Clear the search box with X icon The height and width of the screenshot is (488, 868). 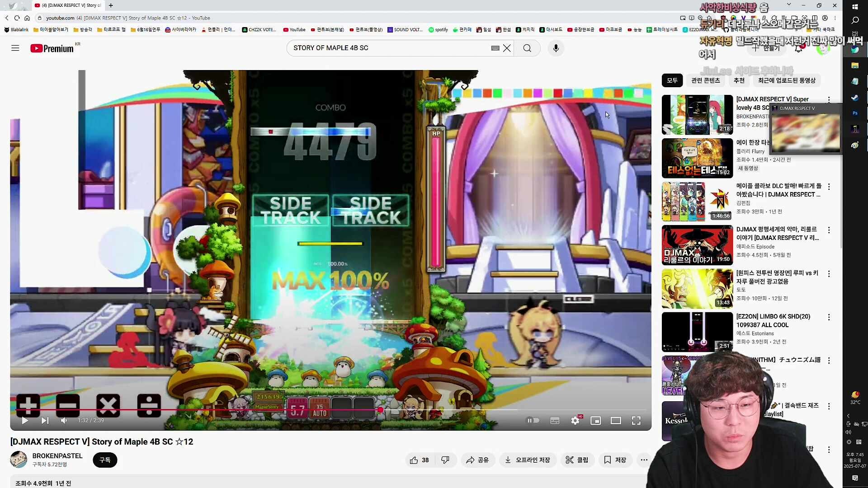pyautogui.click(x=507, y=48)
